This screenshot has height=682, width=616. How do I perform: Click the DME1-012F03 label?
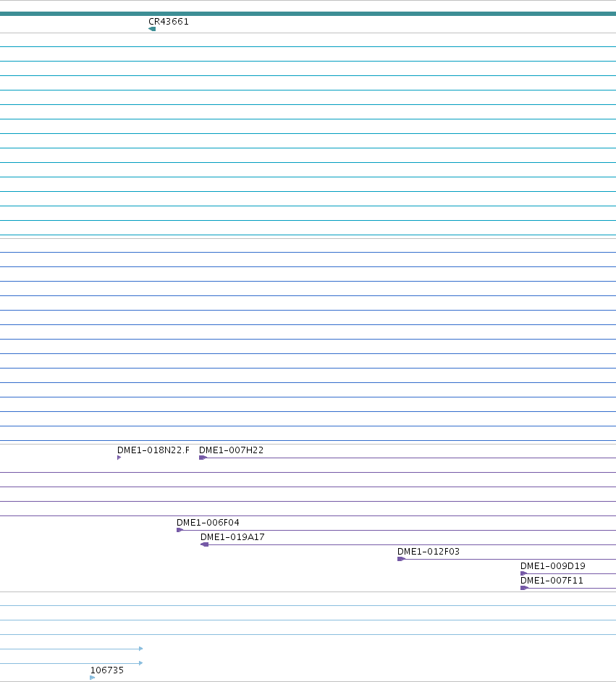click(x=429, y=552)
